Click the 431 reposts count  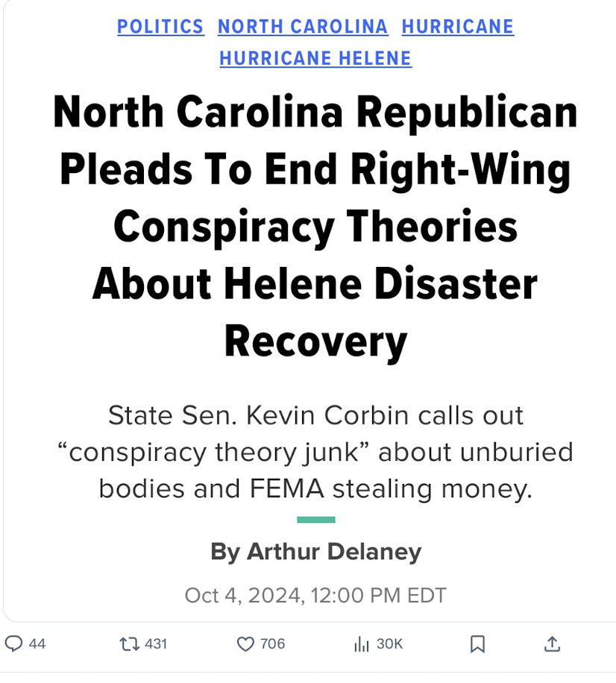(x=155, y=643)
